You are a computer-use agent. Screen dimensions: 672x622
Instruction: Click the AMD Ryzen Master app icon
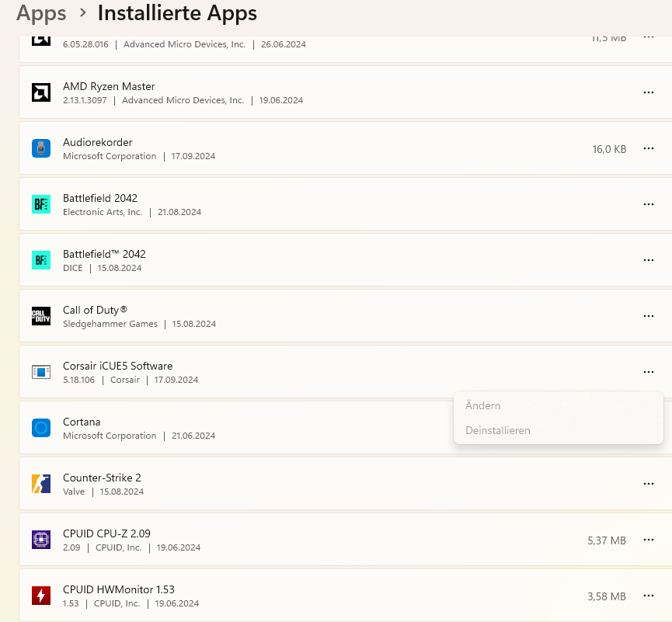[x=41, y=92]
